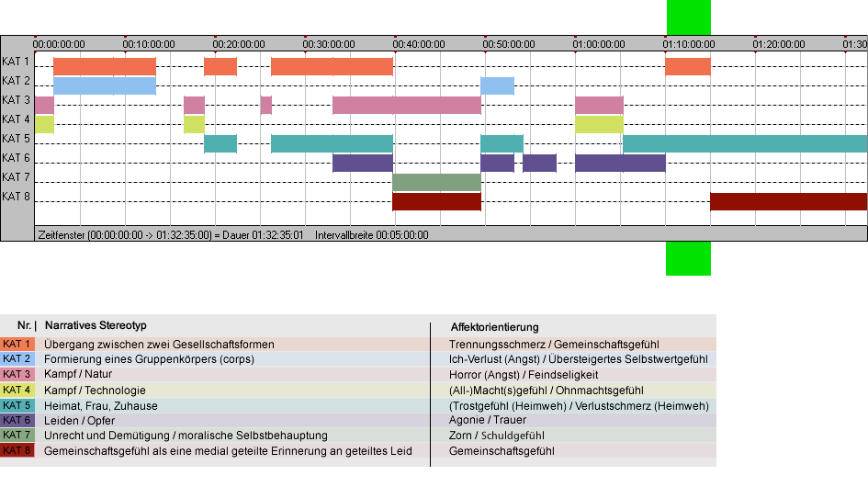
Task: Select the pink KAT 3 segment at 00:00:00:00
Action: (x=44, y=106)
